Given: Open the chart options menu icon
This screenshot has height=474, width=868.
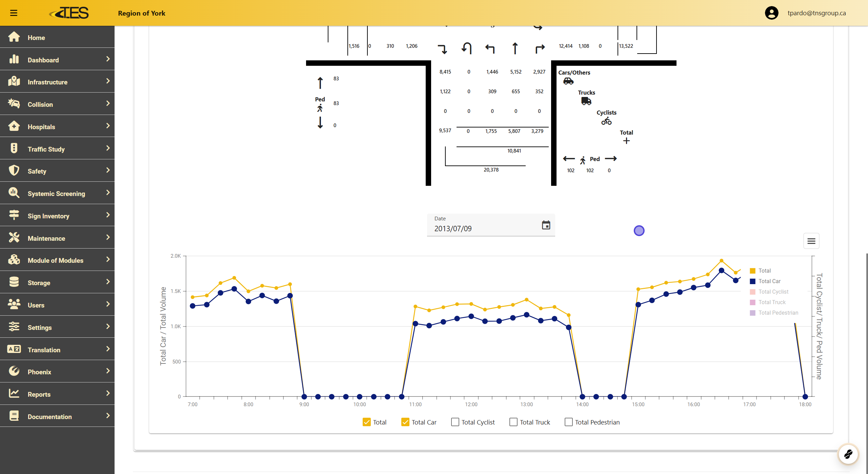Looking at the screenshot, I should [x=811, y=241].
